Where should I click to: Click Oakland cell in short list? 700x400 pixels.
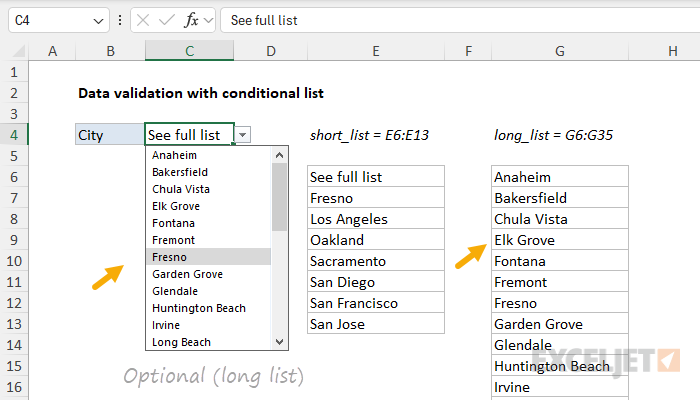[x=376, y=239]
